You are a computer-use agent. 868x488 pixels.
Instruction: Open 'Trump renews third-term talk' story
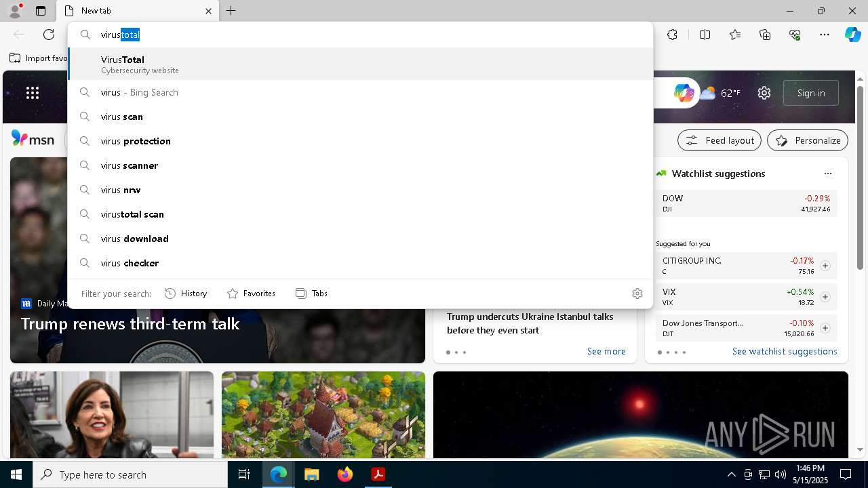tap(130, 323)
